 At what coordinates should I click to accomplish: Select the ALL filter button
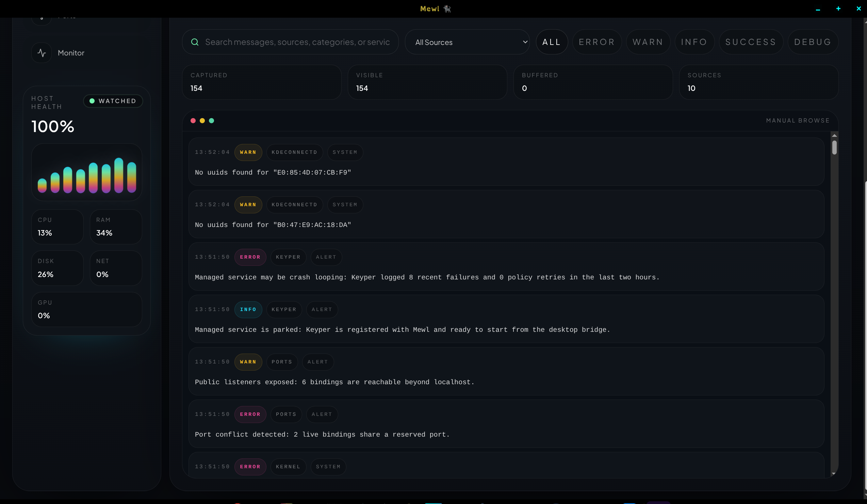tap(552, 42)
